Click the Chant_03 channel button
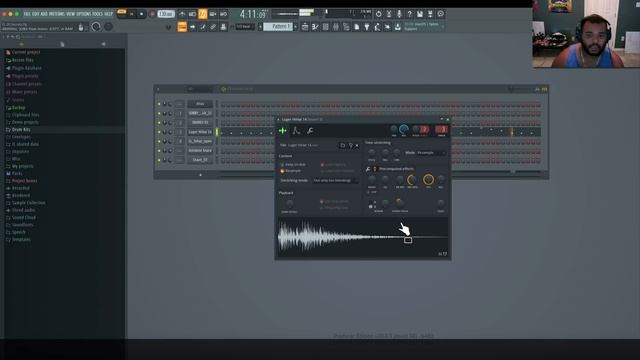The image size is (640, 360). 200,160
